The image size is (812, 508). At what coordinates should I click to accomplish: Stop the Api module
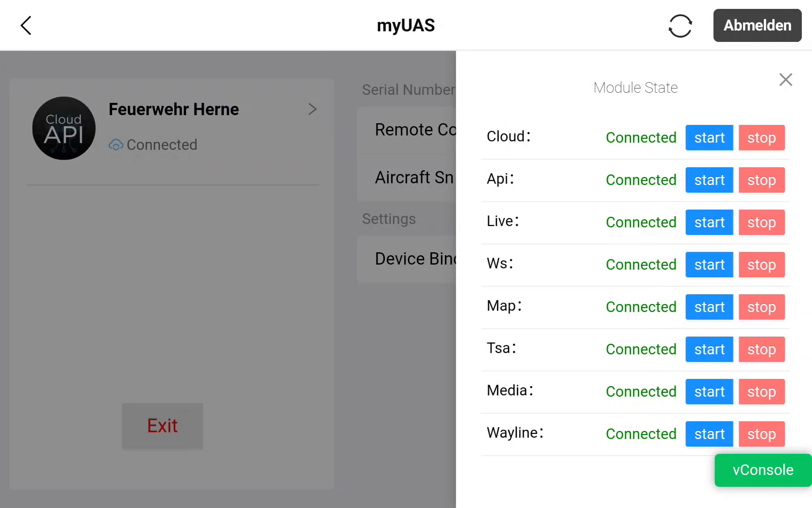click(761, 180)
